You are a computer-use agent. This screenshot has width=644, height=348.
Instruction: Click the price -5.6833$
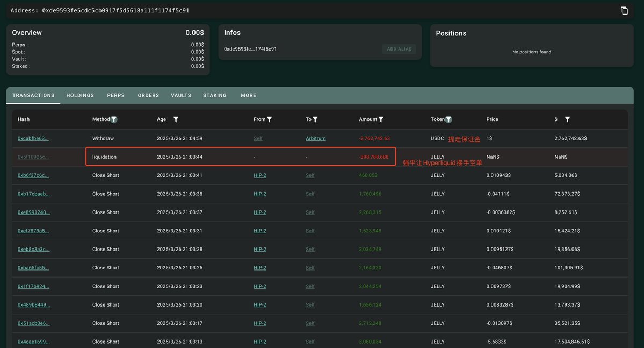coord(496,342)
